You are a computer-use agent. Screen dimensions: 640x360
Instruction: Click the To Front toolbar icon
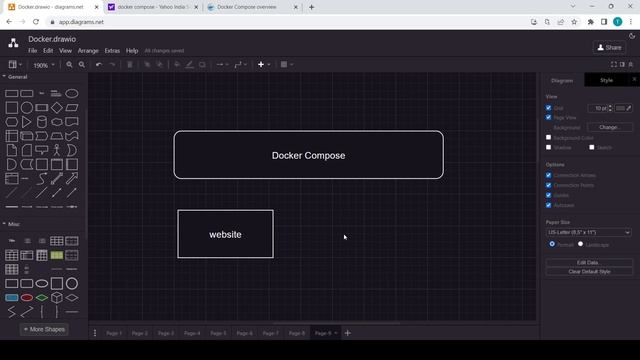click(147, 64)
